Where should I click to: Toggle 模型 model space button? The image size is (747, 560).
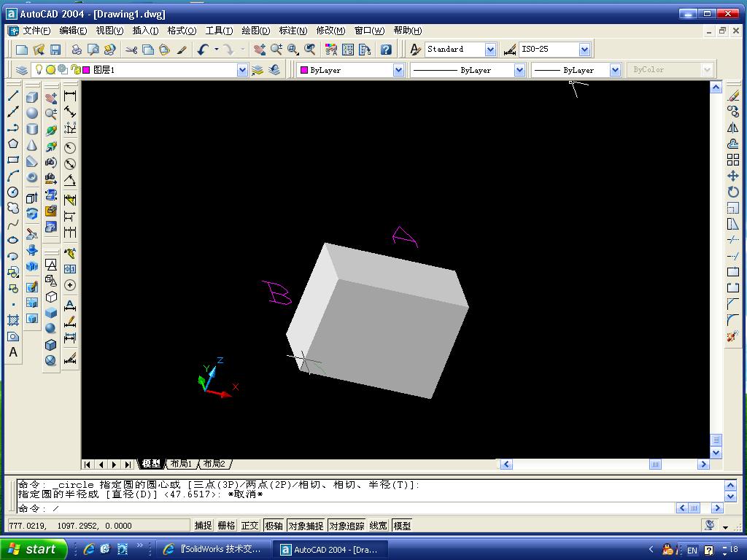click(402, 526)
